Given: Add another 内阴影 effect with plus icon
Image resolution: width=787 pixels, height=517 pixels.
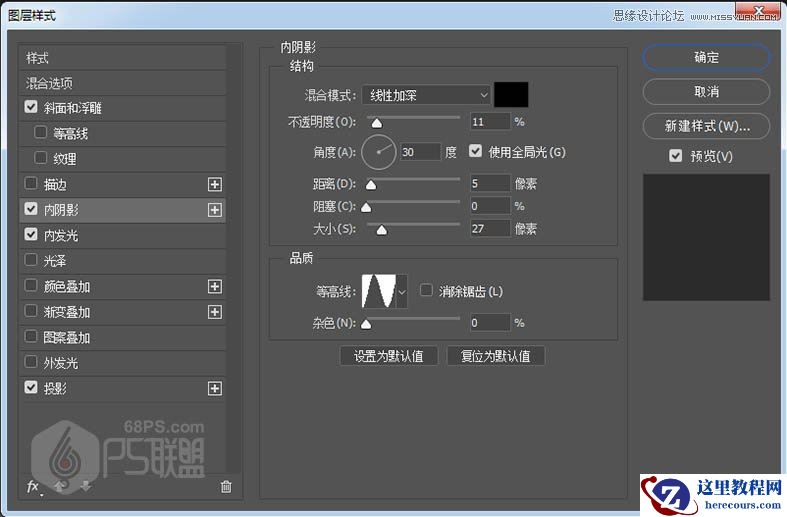Looking at the screenshot, I should pos(215,210).
